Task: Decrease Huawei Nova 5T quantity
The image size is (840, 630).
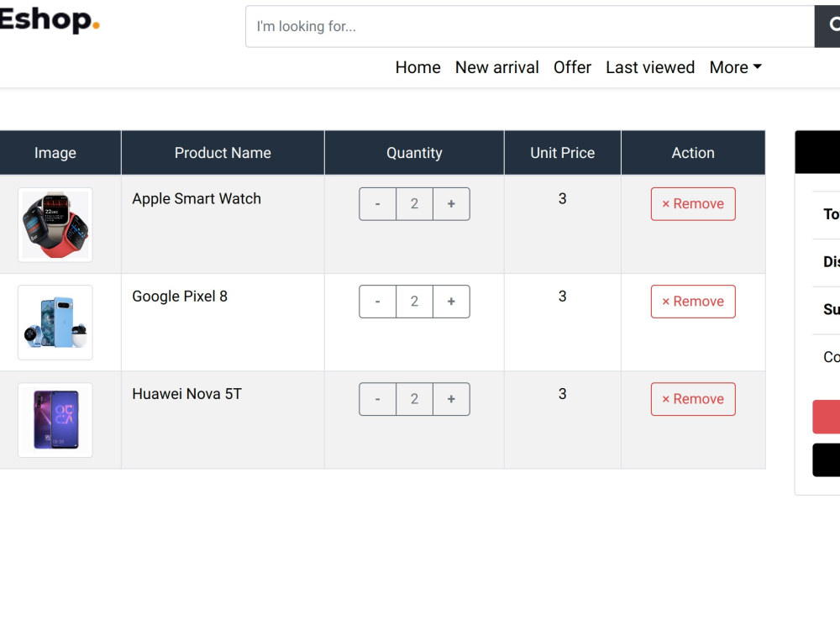Action: (x=378, y=399)
